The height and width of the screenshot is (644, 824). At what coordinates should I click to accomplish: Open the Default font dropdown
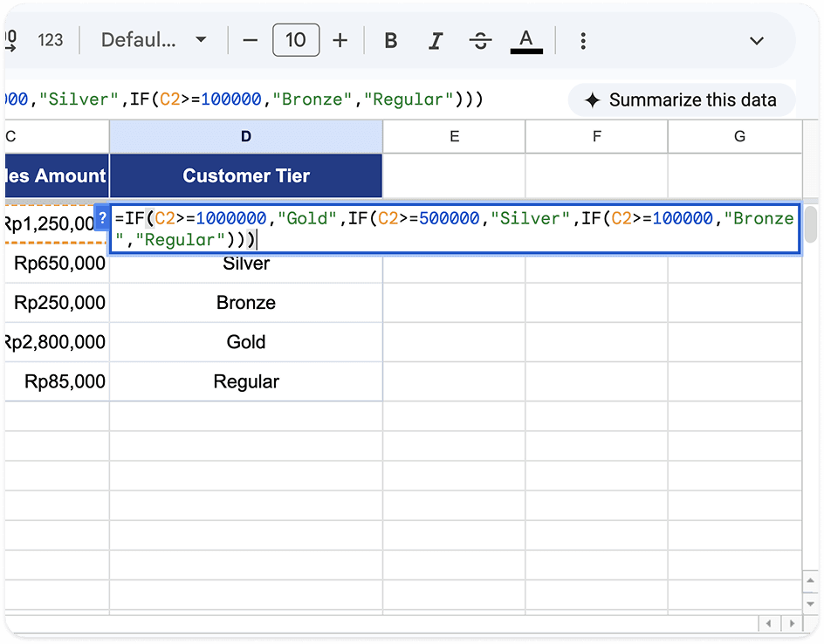153,40
